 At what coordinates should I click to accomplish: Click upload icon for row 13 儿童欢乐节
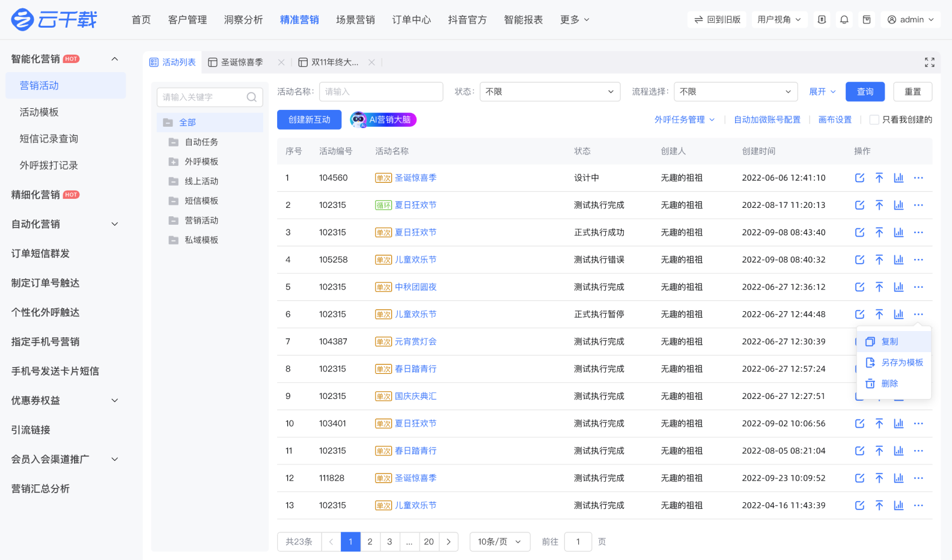pos(879,505)
